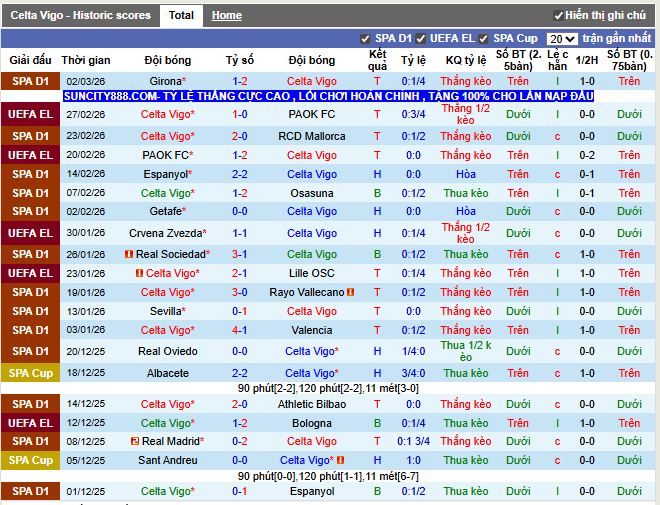Click UEFA EL badge in Bologna match row

[30, 423]
